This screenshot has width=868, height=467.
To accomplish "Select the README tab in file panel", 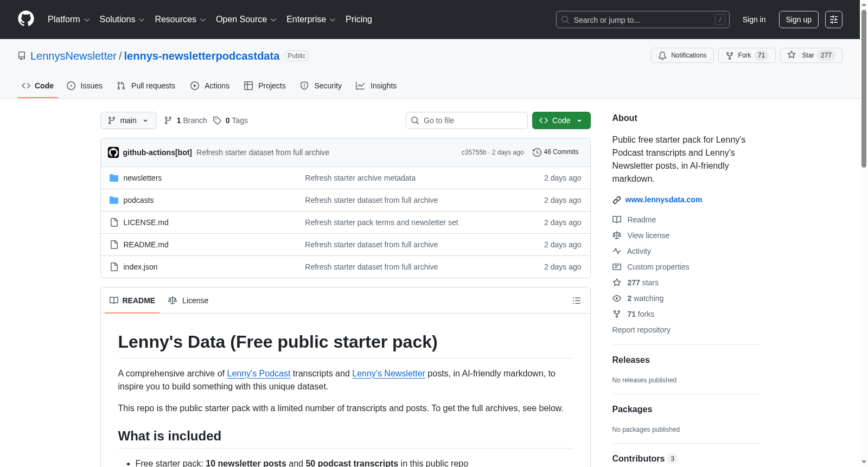I will click(132, 300).
